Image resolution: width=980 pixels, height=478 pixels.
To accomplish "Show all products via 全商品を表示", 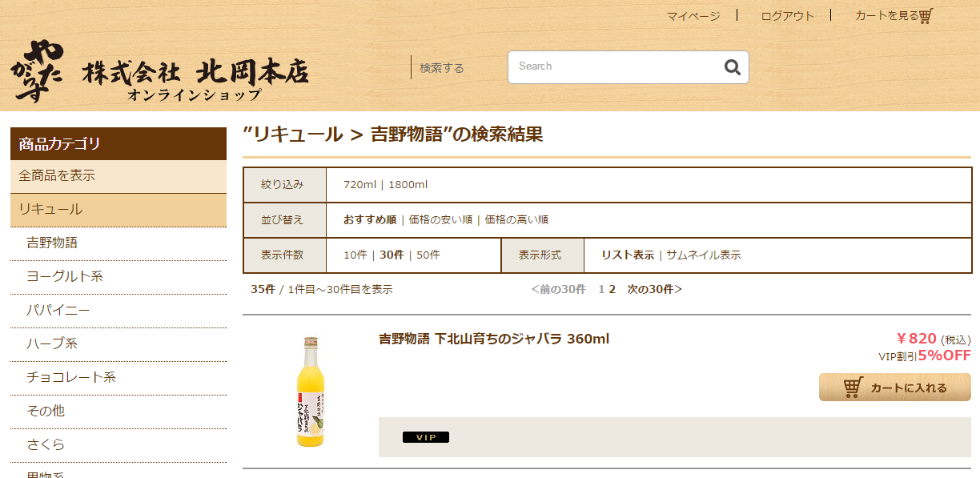I will pyautogui.click(x=118, y=175).
